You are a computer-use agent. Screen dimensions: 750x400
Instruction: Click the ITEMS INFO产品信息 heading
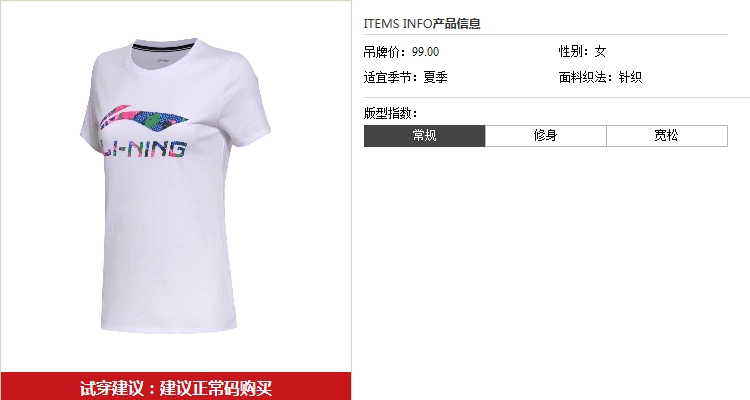(x=422, y=23)
